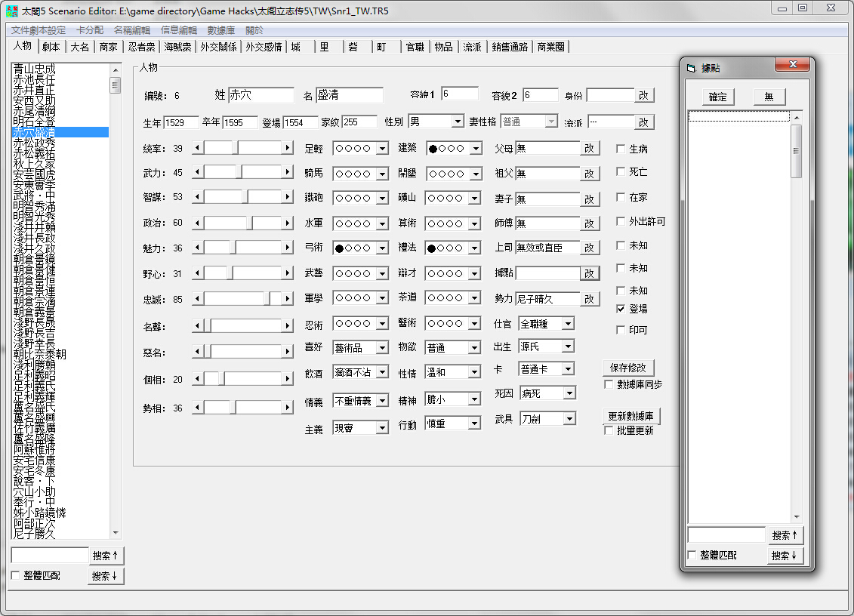Click down arrow of character list scrollbar
This screenshot has width=854, height=616.
(116, 533)
